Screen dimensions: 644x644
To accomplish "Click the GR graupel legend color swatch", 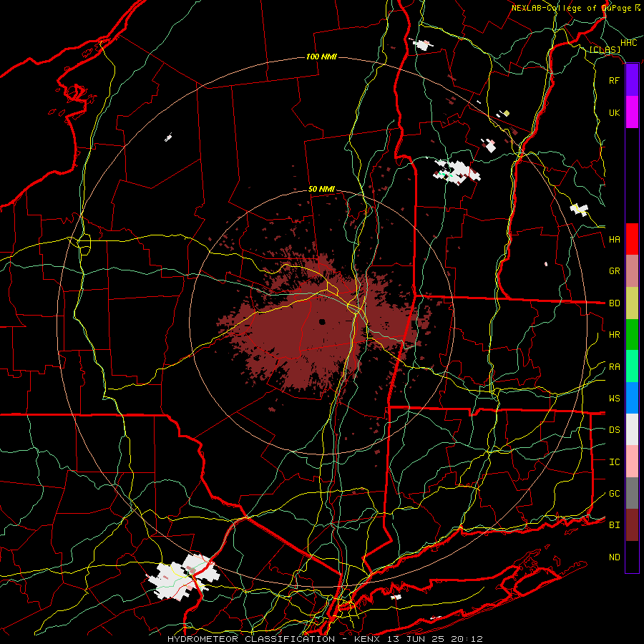I will 632,270.
